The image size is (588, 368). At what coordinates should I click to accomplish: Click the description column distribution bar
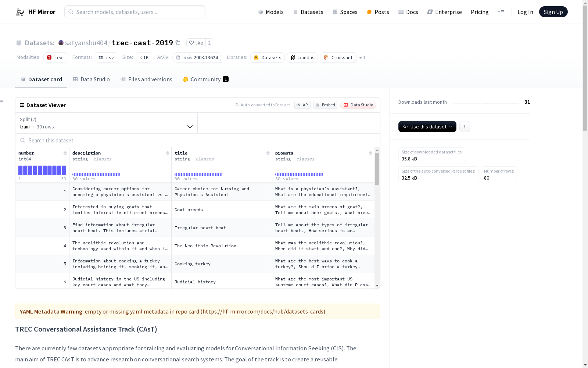click(x=96, y=174)
